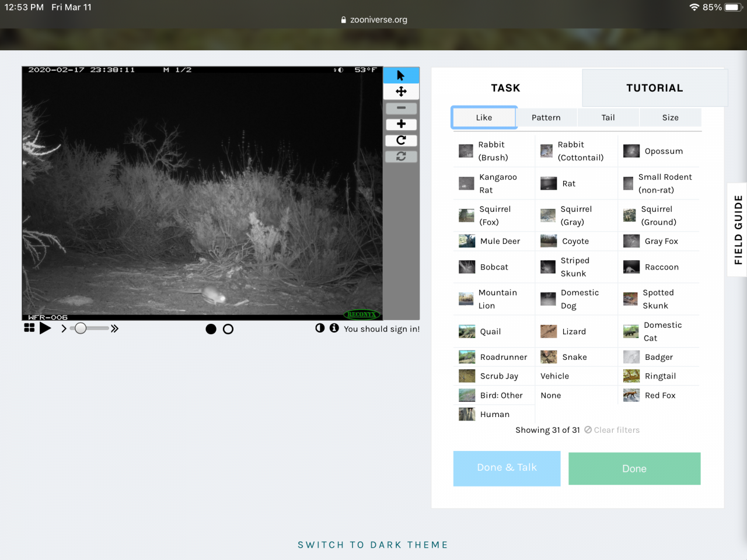Open the grid view of frames
The image size is (747, 560).
click(29, 328)
